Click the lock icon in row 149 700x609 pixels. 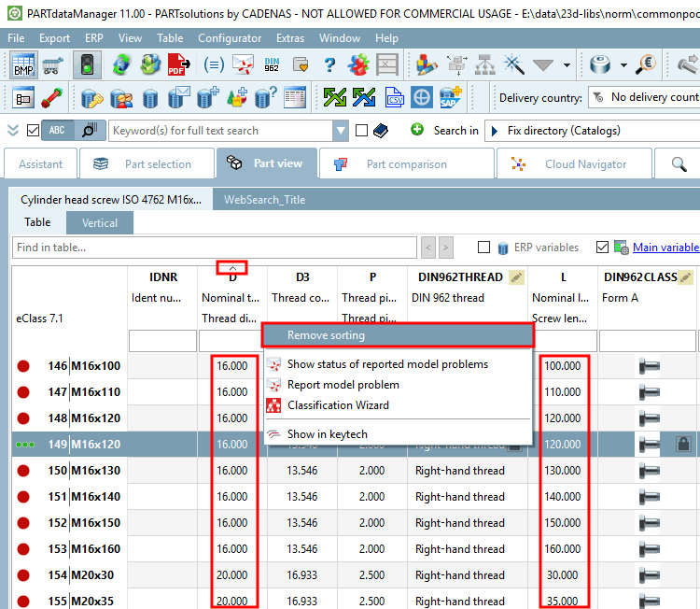point(683,444)
